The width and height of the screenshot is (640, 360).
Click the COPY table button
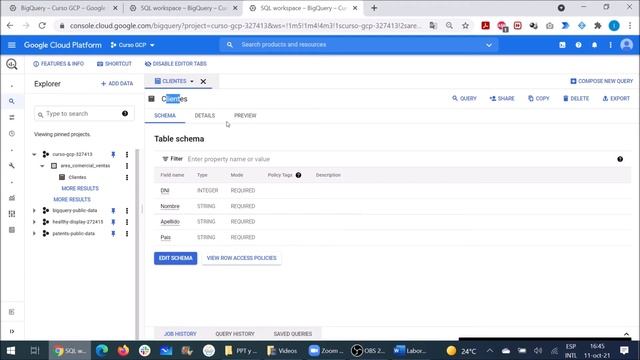[x=539, y=98]
